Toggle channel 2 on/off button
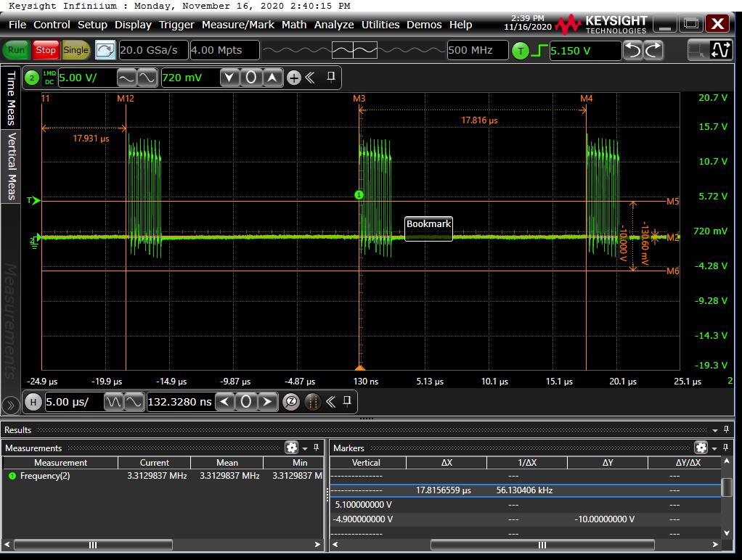Image resolution: width=742 pixels, height=560 pixels. tap(32, 78)
